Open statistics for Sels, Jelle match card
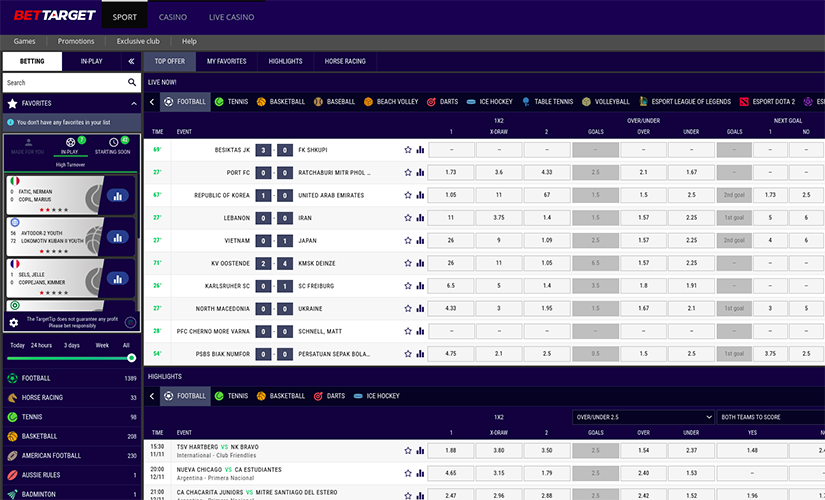Image resolution: width=825 pixels, height=500 pixels. pos(117,279)
